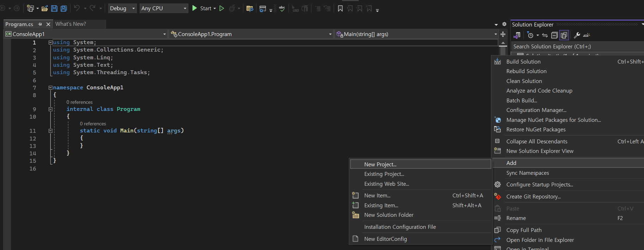Click the Save All toolbar icon

pos(64,8)
